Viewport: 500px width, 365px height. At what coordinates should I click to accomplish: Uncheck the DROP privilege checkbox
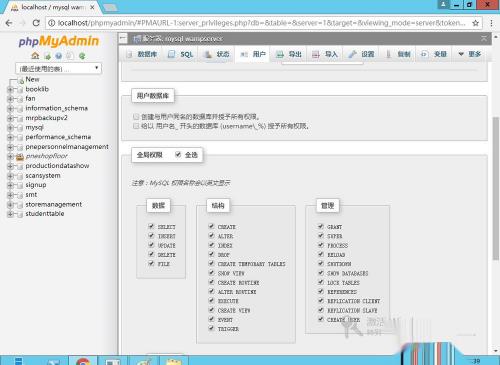pyautogui.click(x=211, y=254)
